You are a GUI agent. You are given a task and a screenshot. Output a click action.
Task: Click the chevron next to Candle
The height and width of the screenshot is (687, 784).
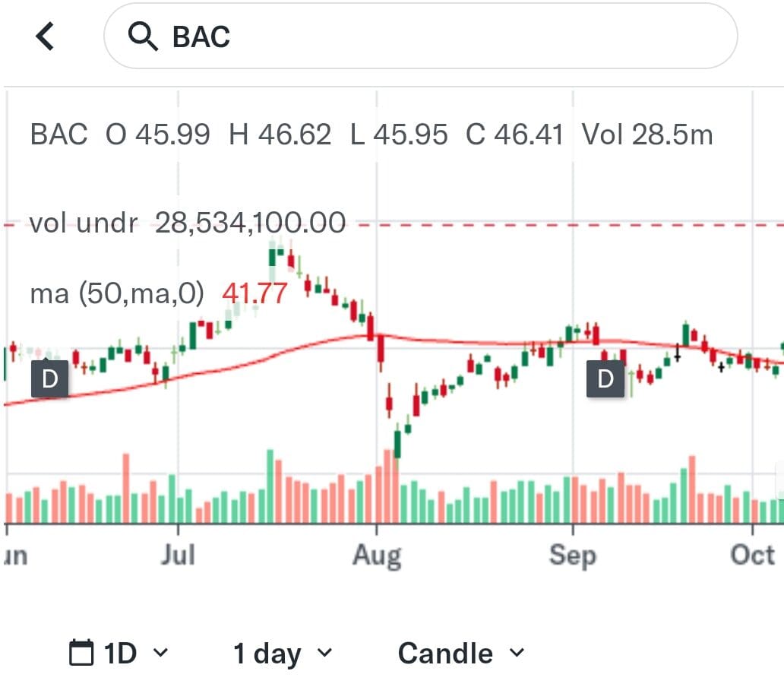[516, 654]
